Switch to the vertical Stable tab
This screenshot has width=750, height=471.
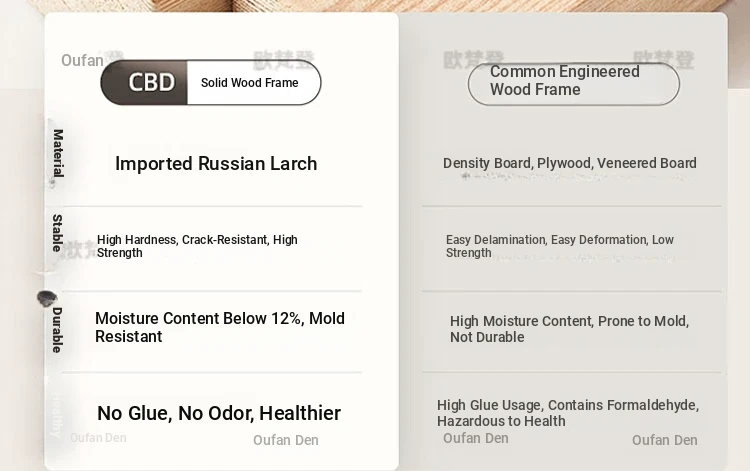(x=57, y=233)
